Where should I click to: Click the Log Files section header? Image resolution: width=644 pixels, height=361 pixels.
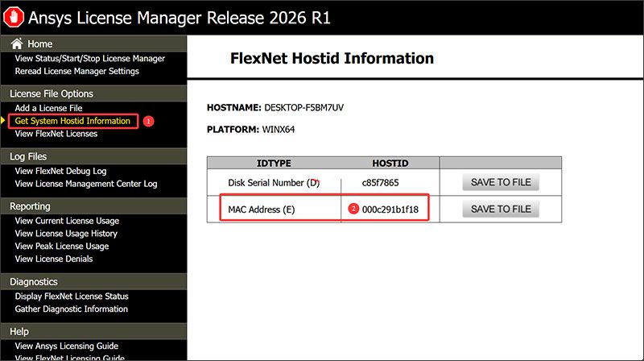point(93,156)
